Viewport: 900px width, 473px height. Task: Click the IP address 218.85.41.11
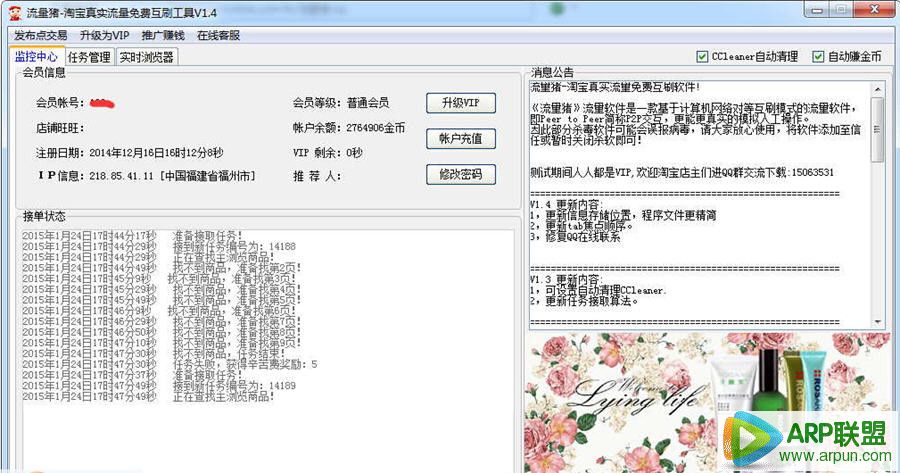[121, 176]
